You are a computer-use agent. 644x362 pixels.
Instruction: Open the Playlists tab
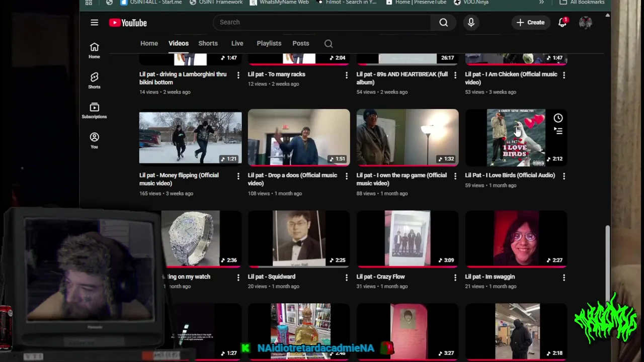point(269,43)
